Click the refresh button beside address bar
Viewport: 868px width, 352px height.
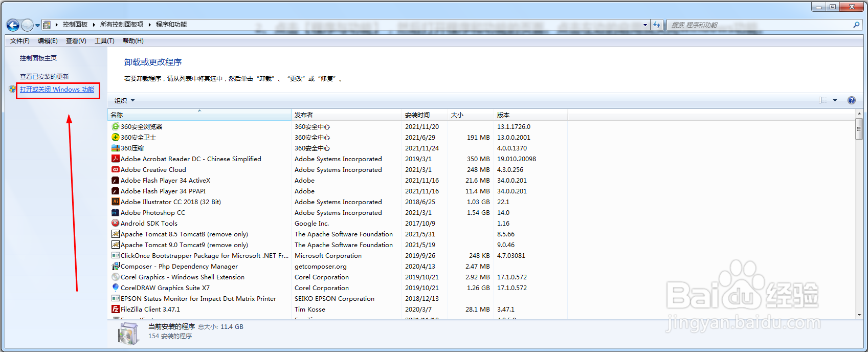pyautogui.click(x=657, y=25)
